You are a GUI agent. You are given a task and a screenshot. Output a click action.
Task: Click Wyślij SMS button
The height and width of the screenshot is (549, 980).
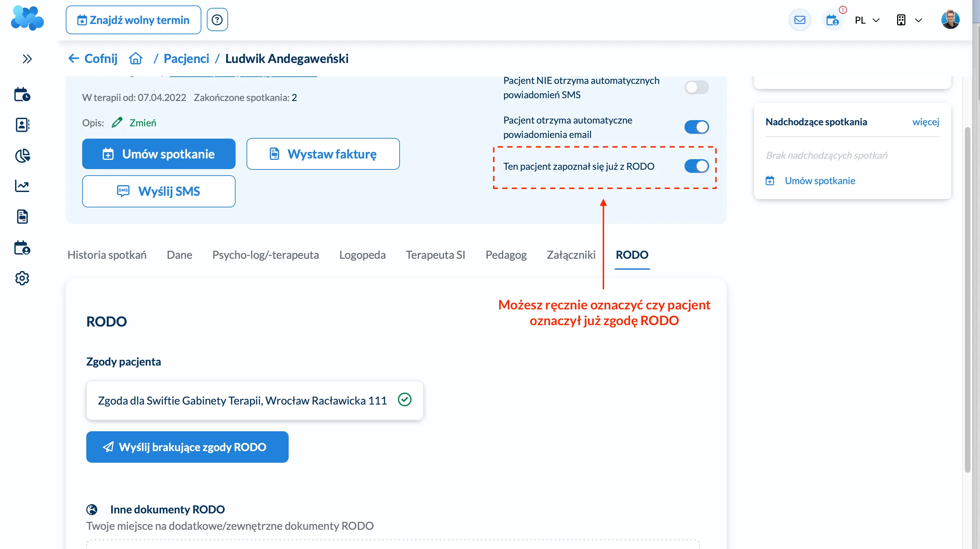[x=159, y=191]
